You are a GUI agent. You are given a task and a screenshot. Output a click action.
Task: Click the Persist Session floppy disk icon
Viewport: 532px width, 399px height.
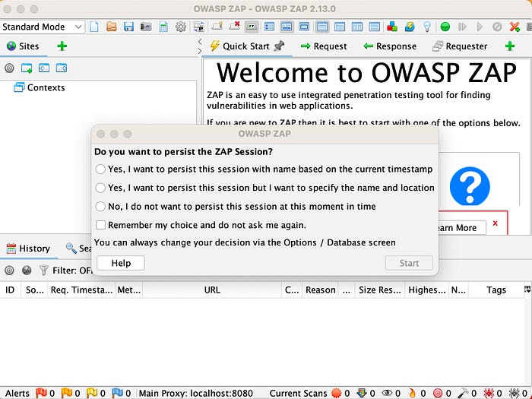128,27
